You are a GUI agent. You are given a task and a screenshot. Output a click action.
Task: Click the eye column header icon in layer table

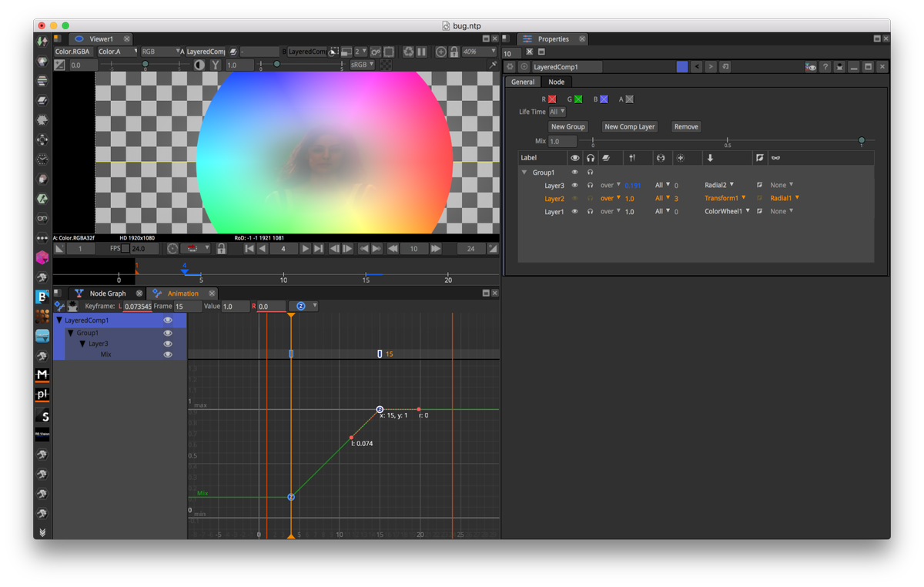(576, 159)
